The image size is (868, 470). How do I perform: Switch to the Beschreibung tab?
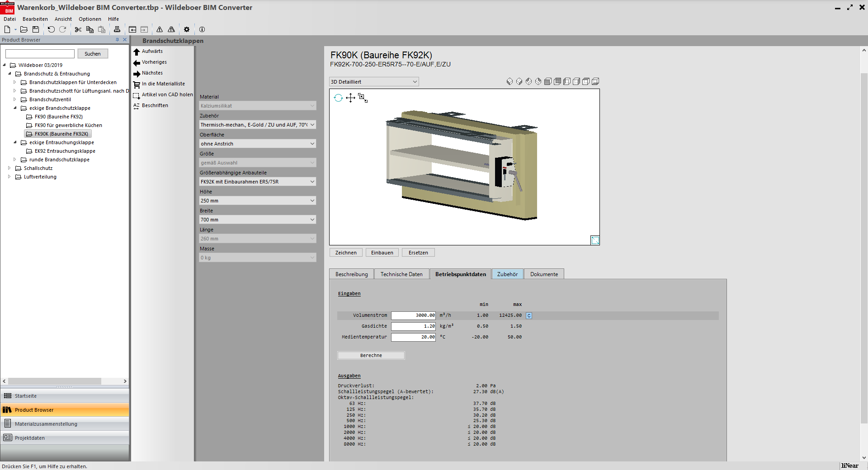click(352, 274)
